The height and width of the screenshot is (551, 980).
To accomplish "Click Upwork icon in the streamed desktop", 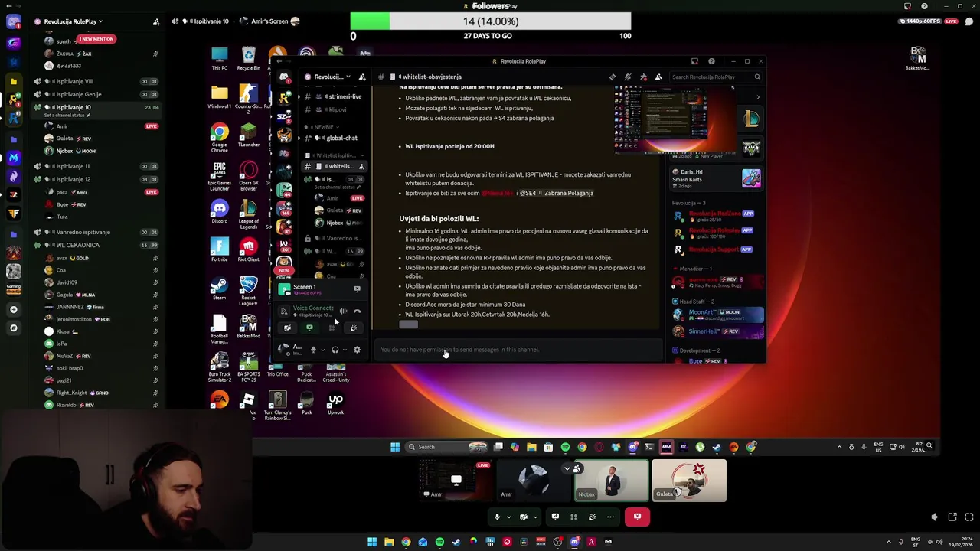I will [x=335, y=403].
